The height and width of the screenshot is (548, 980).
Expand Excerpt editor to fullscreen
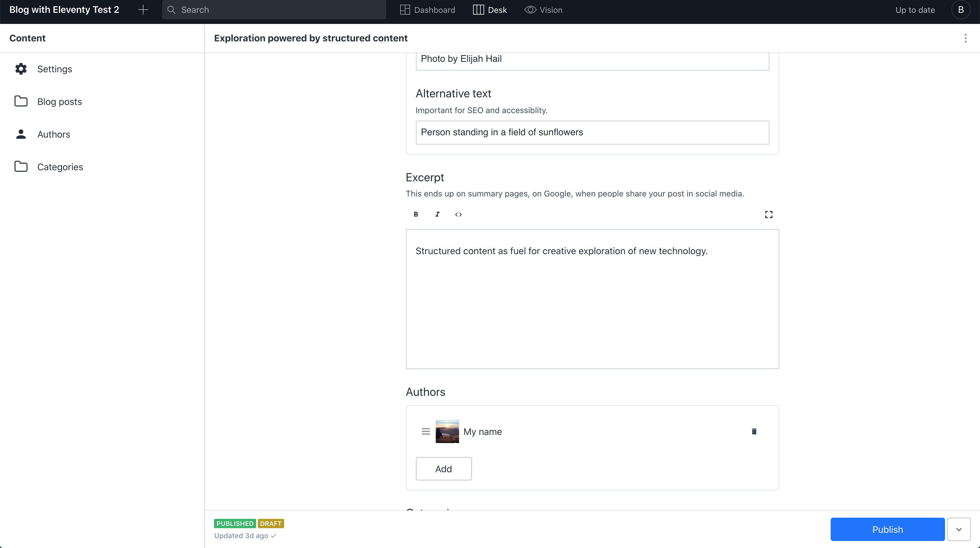click(x=769, y=215)
